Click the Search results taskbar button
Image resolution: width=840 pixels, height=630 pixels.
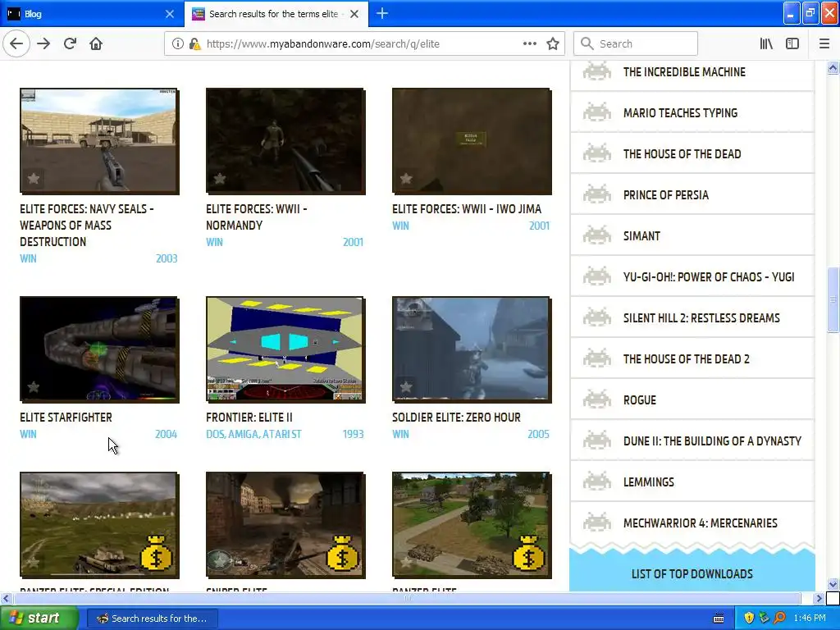coord(152,619)
